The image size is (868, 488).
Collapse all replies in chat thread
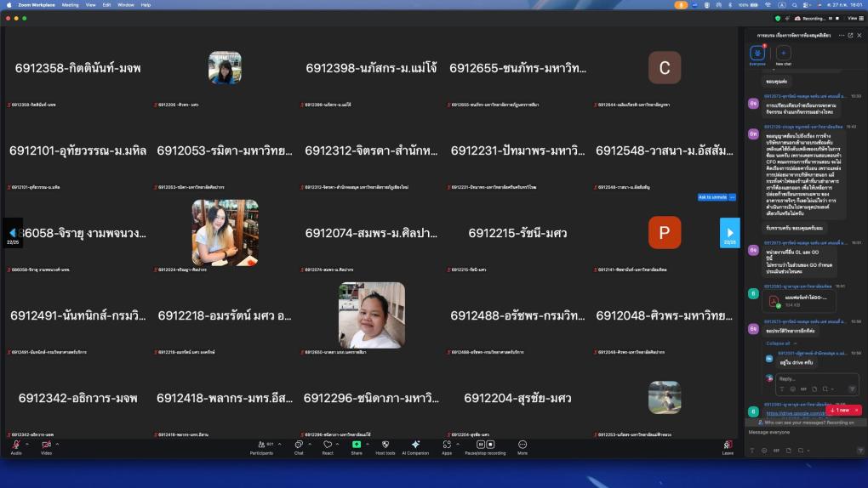777,343
